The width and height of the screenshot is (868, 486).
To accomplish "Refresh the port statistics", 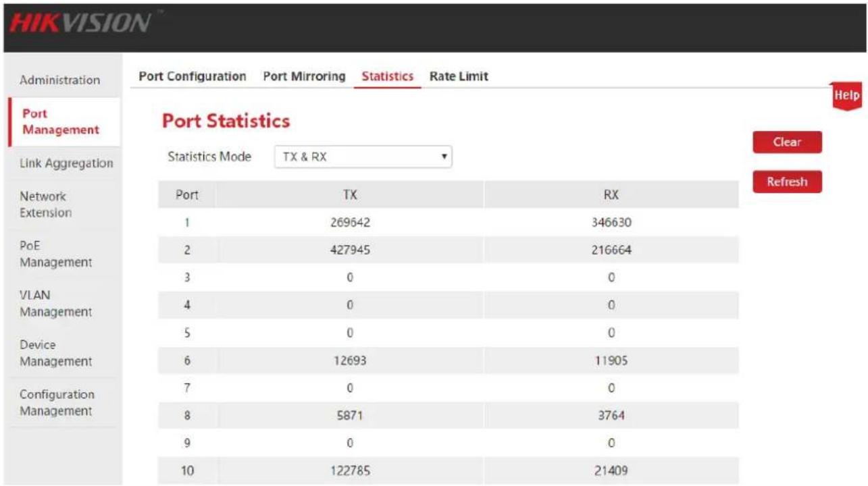I will click(x=787, y=182).
